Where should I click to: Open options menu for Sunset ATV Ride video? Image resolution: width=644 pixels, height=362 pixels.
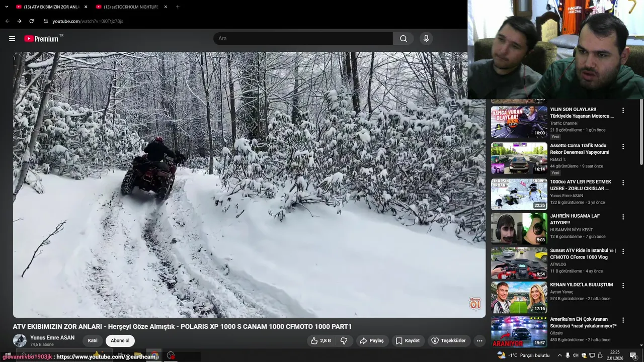pyautogui.click(x=623, y=251)
